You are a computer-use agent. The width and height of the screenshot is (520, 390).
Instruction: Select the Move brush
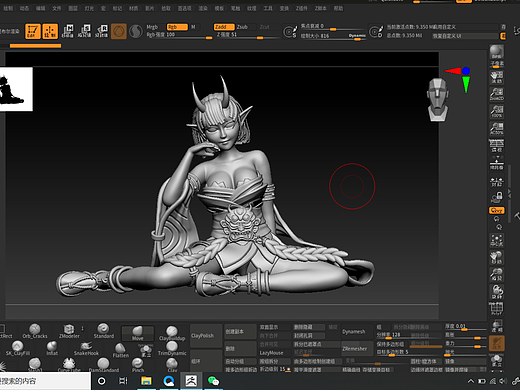[x=138, y=333]
